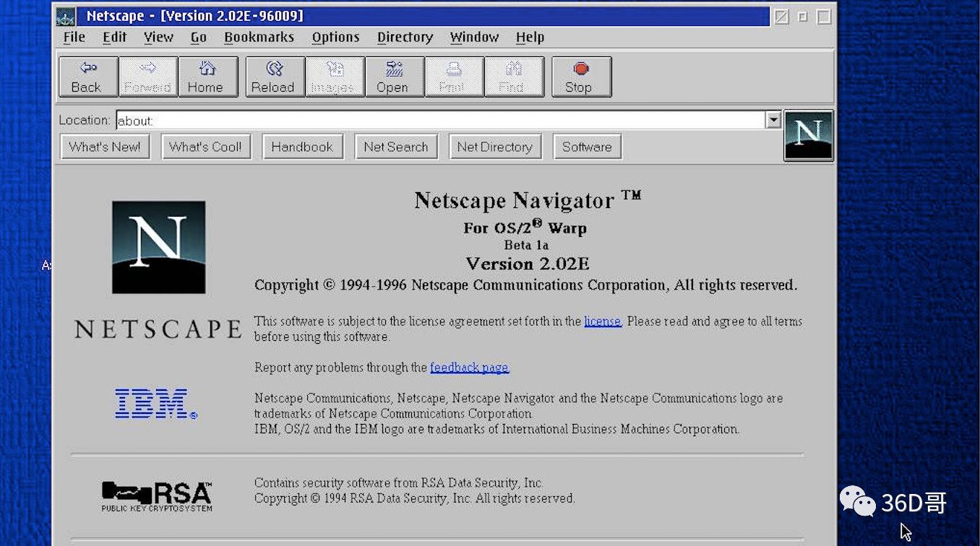
Task: Click the disabled Find toolbar button
Action: pyautogui.click(x=514, y=77)
